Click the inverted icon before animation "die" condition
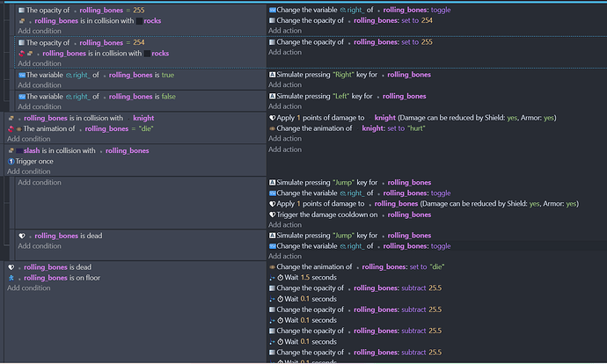 coord(11,128)
